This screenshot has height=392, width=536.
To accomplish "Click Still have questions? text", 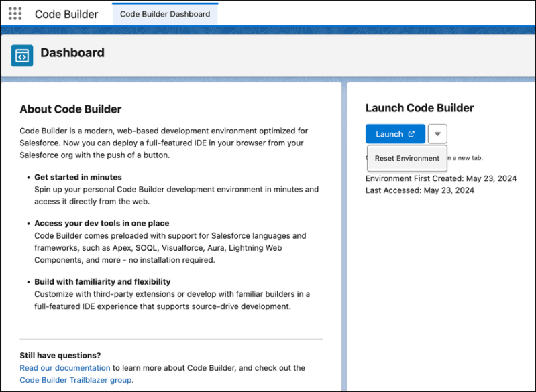I will [60, 355].
